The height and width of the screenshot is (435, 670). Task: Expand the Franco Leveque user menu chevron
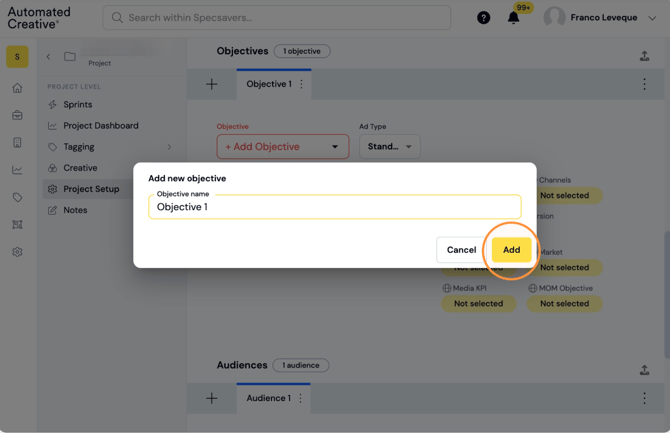coord(652,18)
